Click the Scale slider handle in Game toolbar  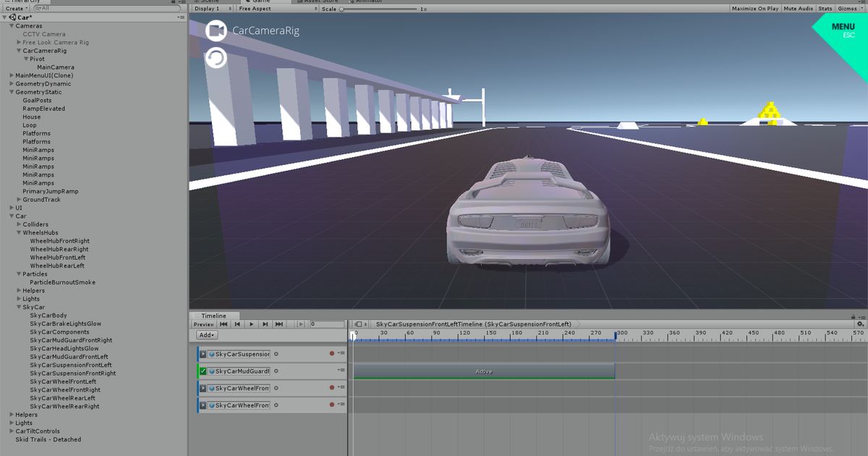(340, 9)
